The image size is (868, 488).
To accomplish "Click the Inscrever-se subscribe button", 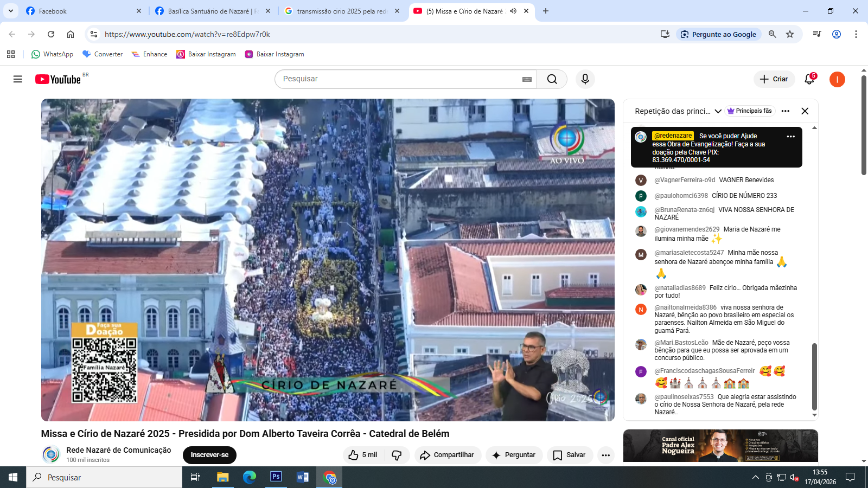I will point(209,455).
